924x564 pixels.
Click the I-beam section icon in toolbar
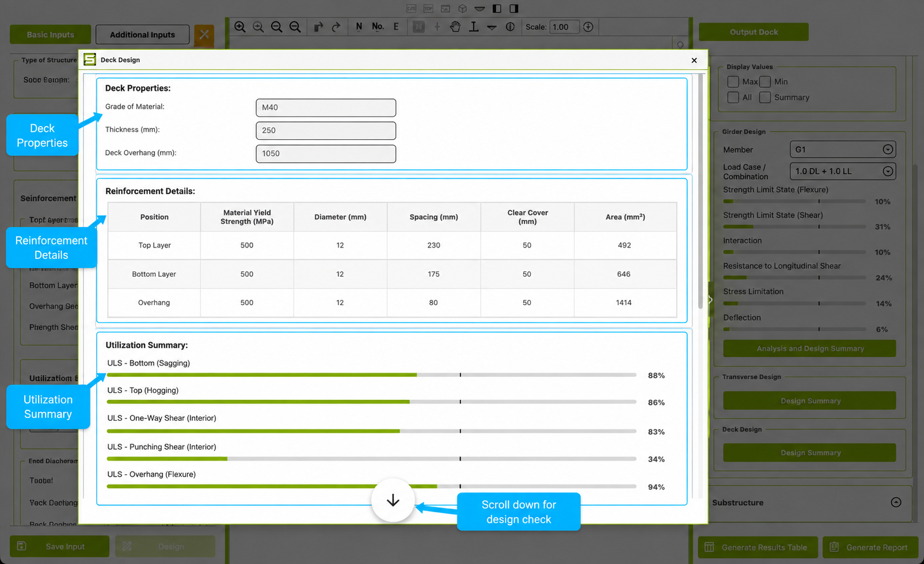474,26
